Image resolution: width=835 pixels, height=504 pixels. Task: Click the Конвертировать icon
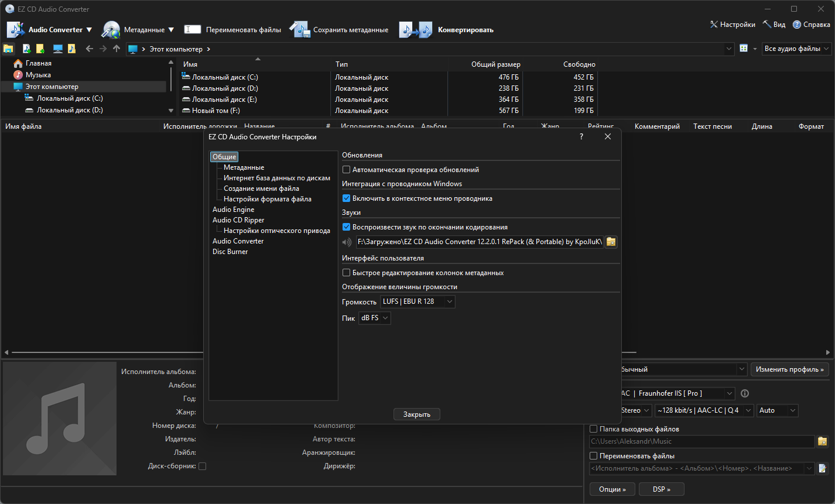[415, 29]
